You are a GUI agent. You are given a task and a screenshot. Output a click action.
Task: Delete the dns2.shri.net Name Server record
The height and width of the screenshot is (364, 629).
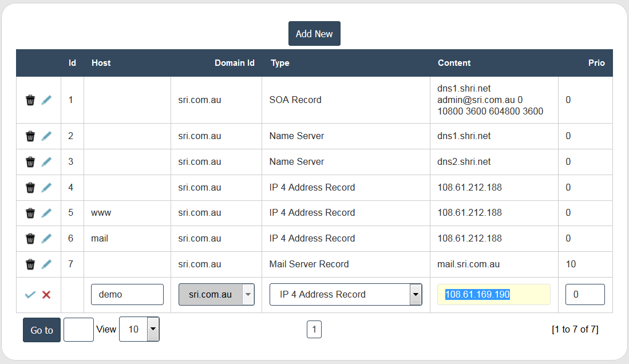[30, 162]
